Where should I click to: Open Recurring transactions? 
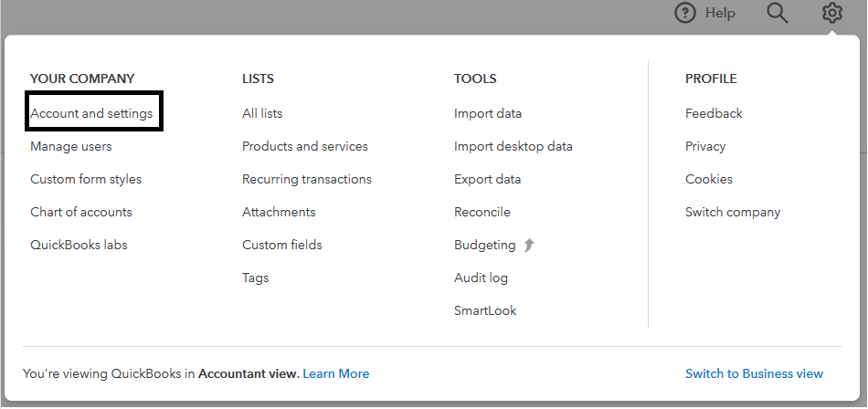click(x=307, y=179)
